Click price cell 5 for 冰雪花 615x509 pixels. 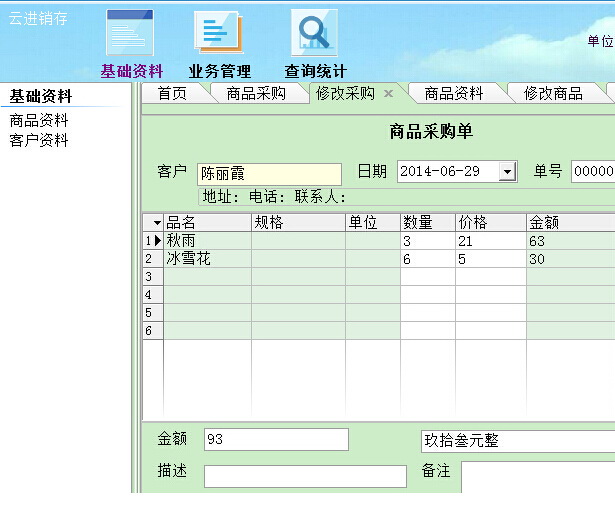(491, 258)
